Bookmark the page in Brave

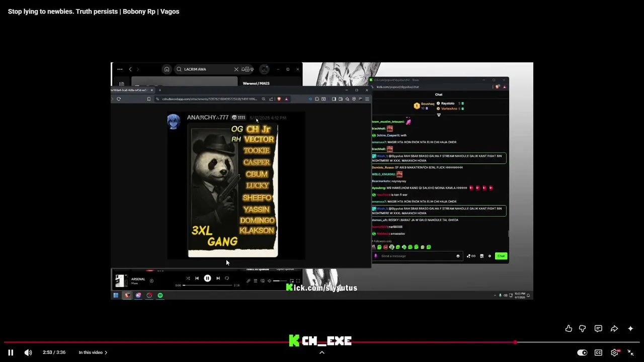(x=149, y=99)
